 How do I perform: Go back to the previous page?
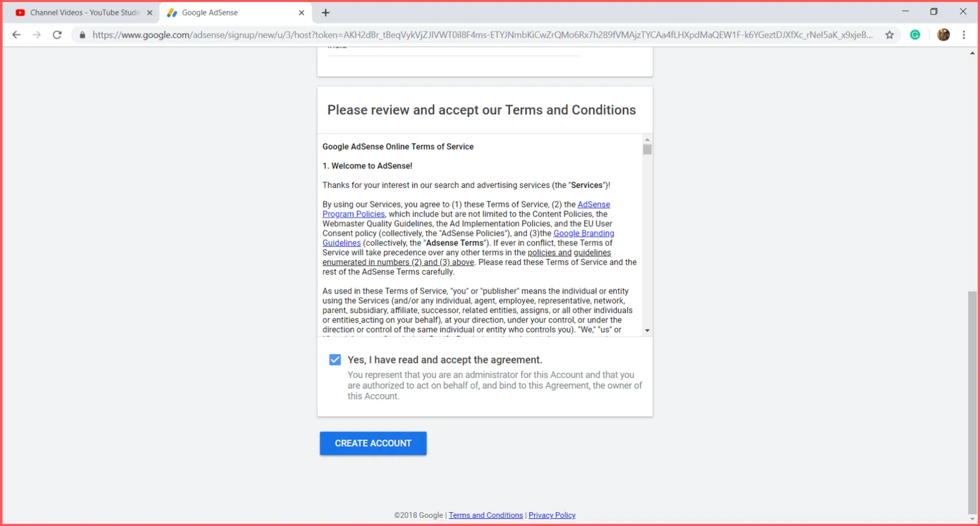[x=16, y=35]
